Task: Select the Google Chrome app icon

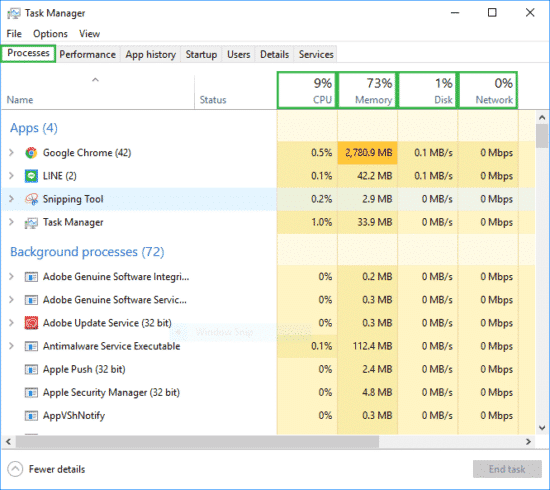Action: [x=31, y=153]
